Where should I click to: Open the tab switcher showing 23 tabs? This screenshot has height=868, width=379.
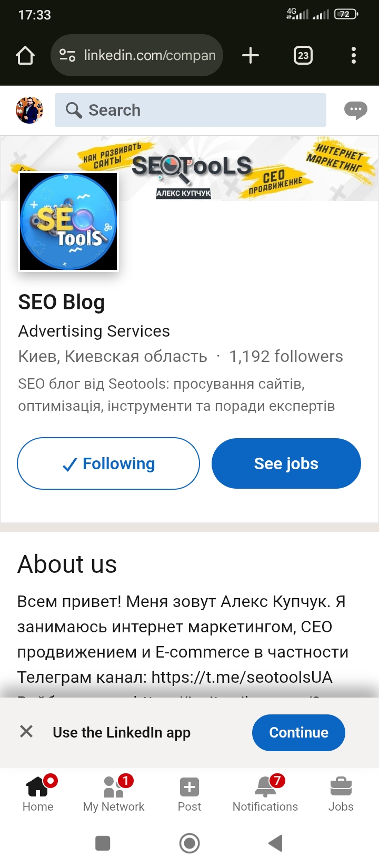point(303,55)
